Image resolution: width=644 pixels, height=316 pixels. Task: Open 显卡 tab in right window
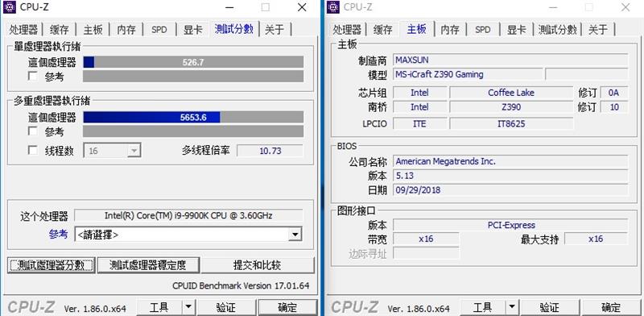pos(516,30)
